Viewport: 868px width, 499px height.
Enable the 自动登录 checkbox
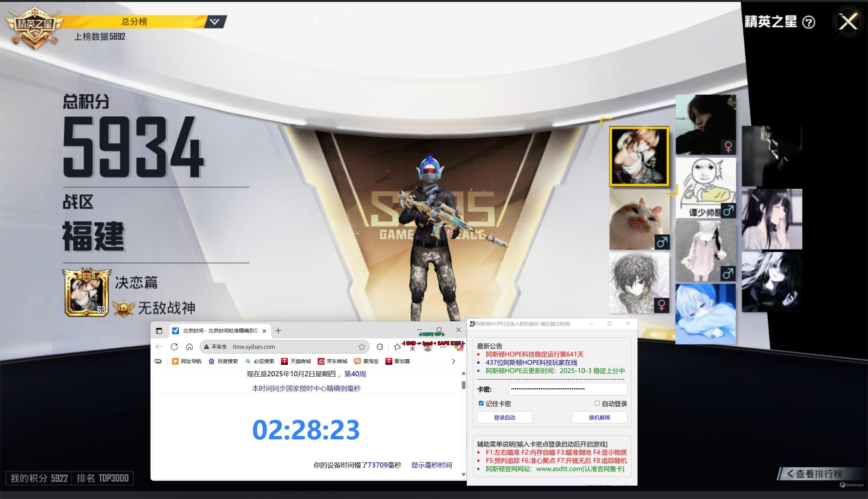click(x=597, y=403)
